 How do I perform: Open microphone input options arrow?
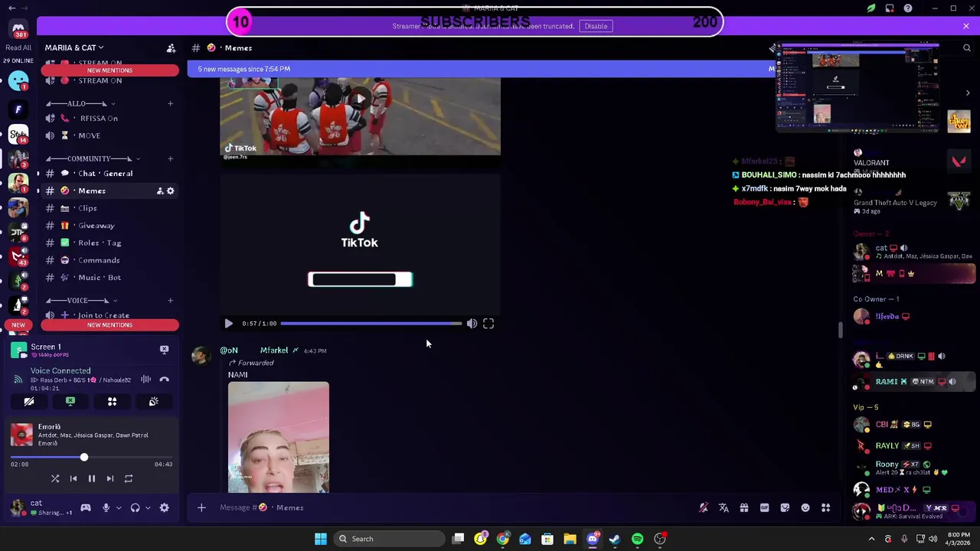[x=119, y=507]
